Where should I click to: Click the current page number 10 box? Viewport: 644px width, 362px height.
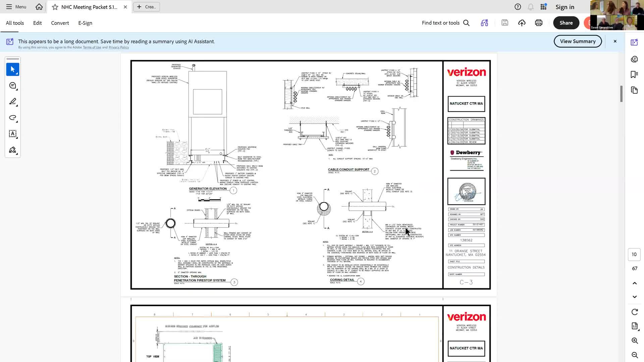click(634, 254)
